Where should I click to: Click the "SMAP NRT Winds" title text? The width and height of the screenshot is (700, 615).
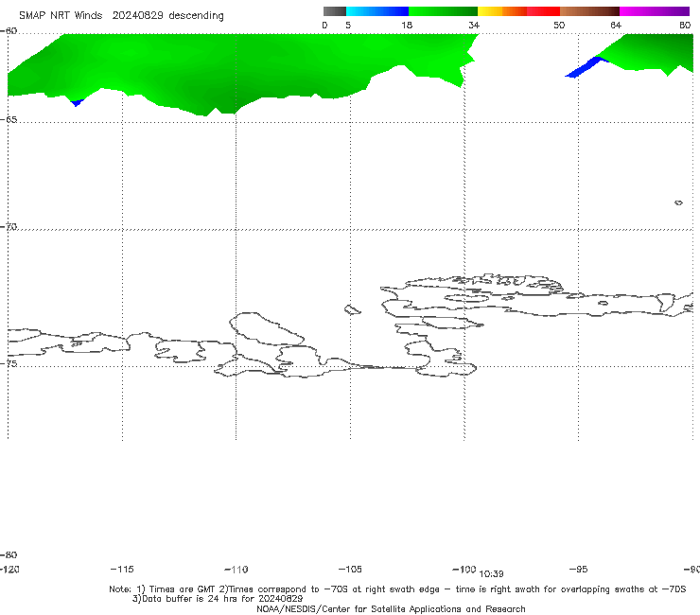pyautogui.click(x=61, y=15)
